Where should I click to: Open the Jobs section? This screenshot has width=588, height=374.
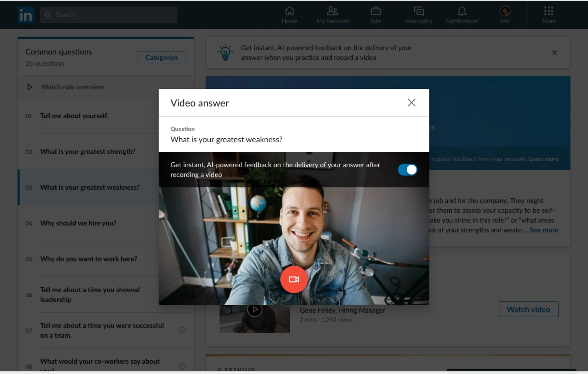[x=376, y=15]
